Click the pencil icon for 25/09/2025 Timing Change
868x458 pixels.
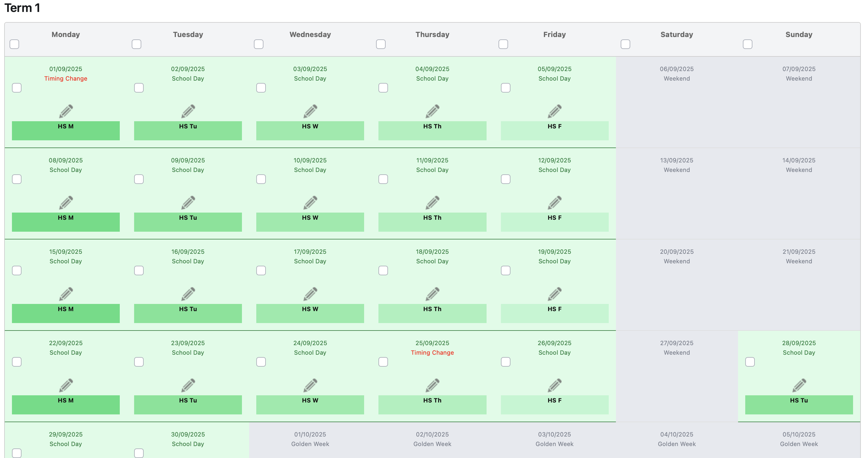click(x=432, y=385)
